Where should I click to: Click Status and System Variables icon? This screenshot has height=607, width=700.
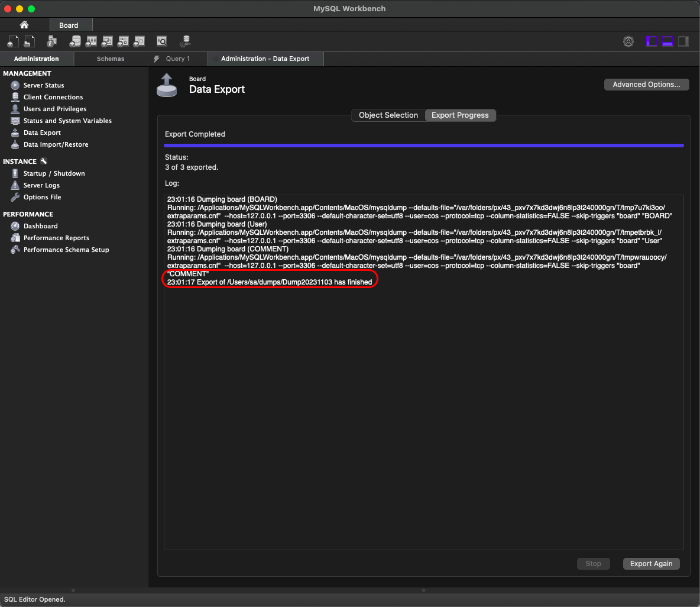click(x=15, y=121)
